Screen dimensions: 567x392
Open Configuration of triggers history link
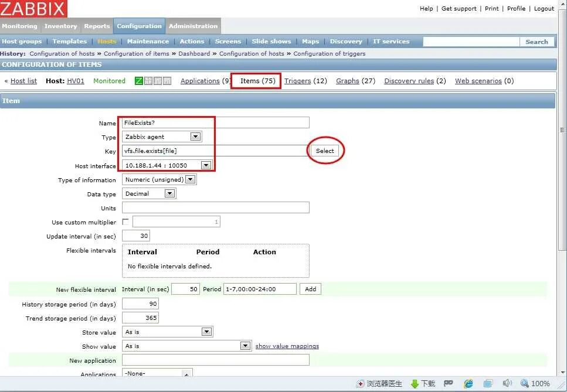coord(330,53)
